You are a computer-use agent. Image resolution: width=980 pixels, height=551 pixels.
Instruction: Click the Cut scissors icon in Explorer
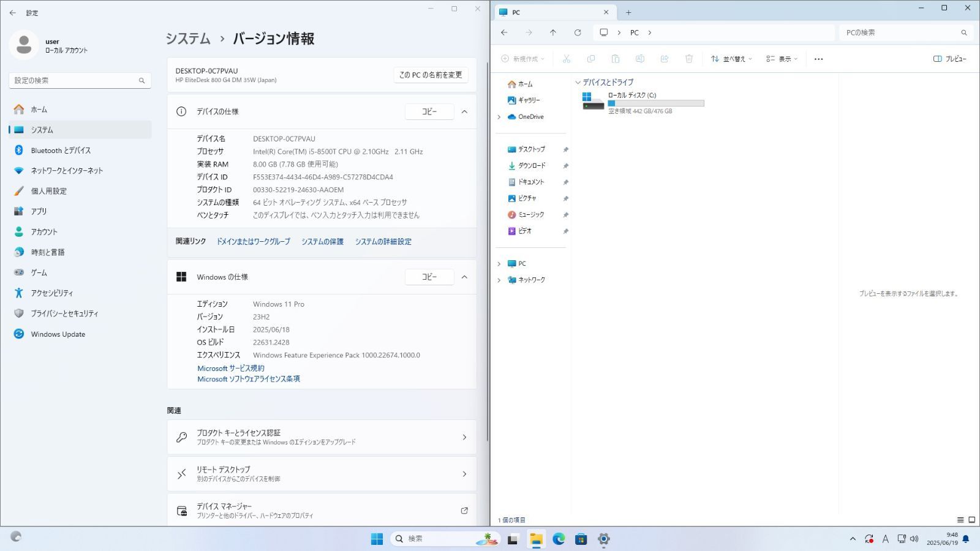[x=566, y=59]
